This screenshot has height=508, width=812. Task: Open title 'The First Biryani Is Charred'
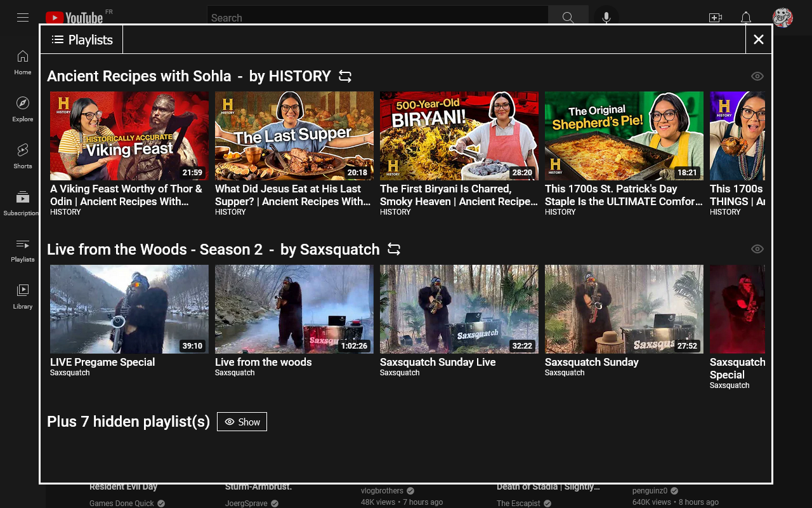pos(459,195)
